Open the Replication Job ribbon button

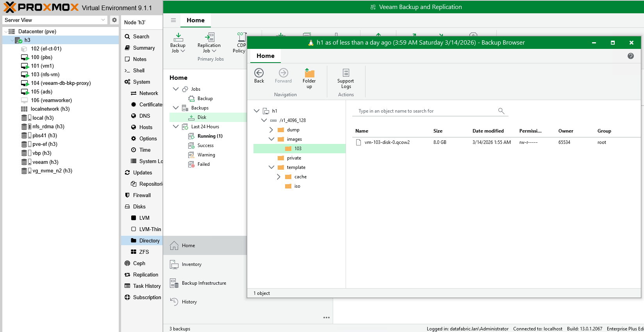[x=209, y=43]
